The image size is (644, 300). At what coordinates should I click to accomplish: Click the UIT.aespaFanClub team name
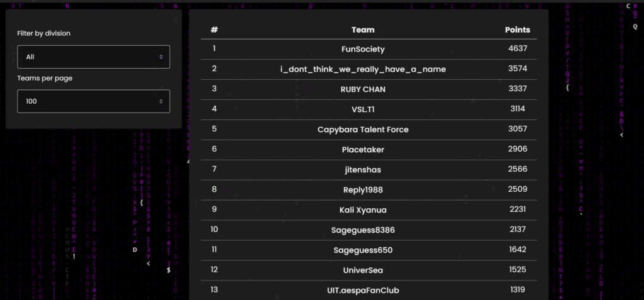pos(363,290)
